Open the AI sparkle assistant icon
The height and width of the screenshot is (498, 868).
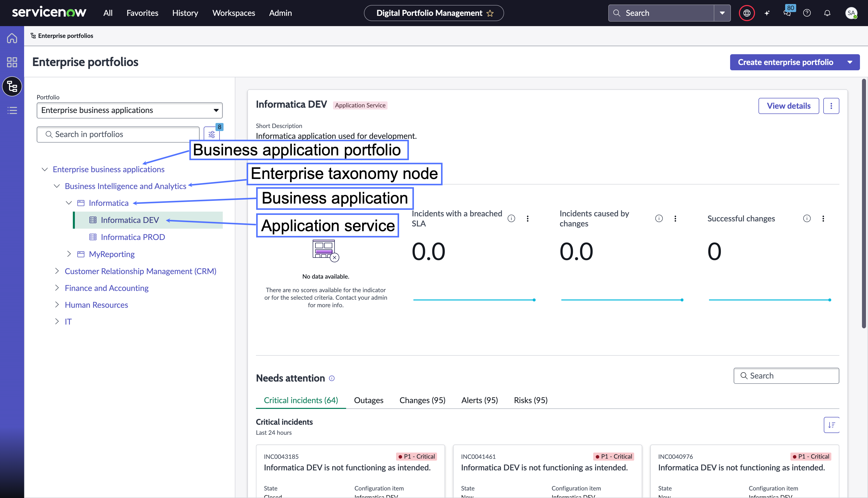767,13
